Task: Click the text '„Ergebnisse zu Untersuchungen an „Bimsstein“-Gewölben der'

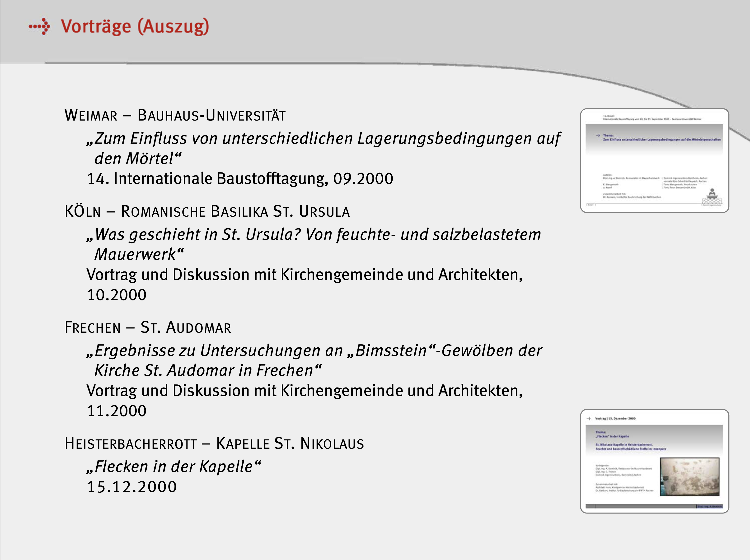Action: pos(314,350)
